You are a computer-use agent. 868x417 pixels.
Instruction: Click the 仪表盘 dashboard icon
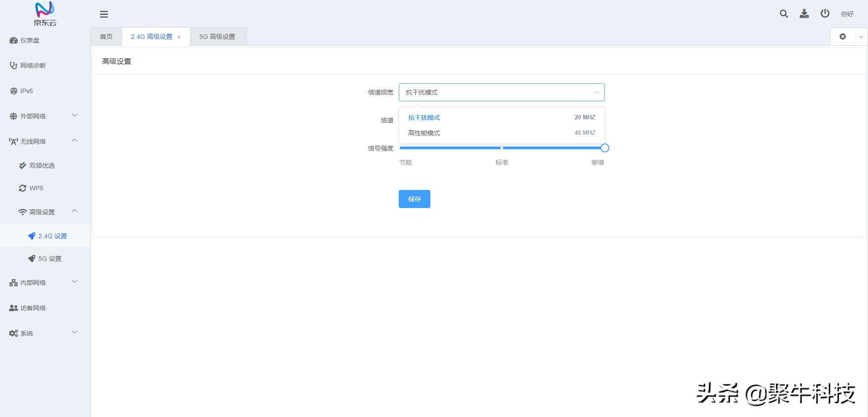[14, 40]
